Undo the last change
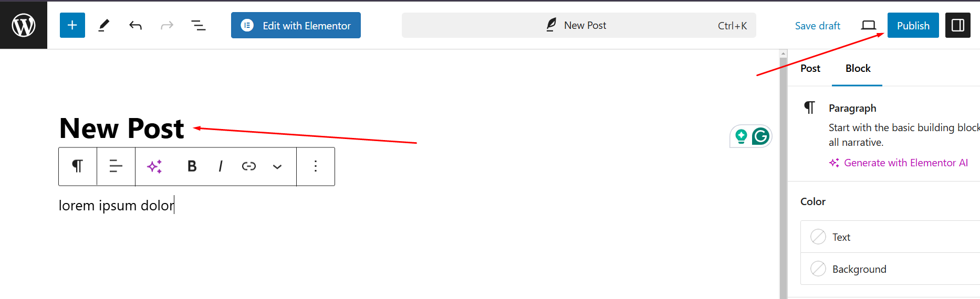This screenshot has height=299, width=980. 135,25
